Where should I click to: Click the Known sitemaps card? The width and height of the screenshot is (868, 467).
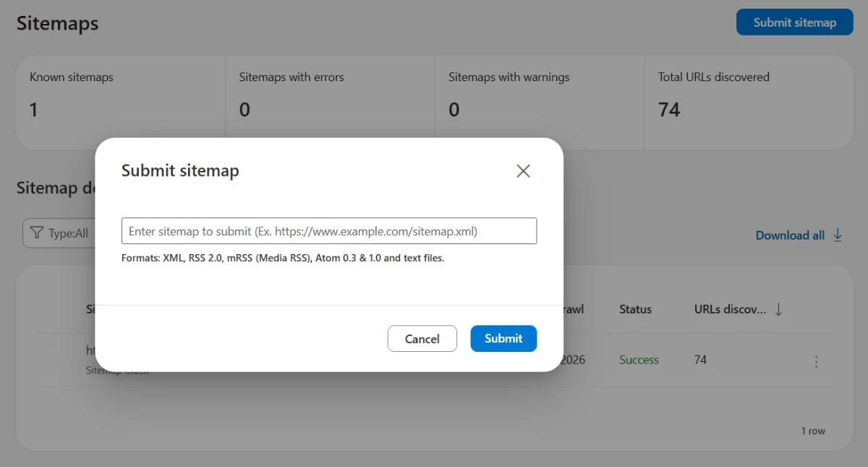pos(121,102)
